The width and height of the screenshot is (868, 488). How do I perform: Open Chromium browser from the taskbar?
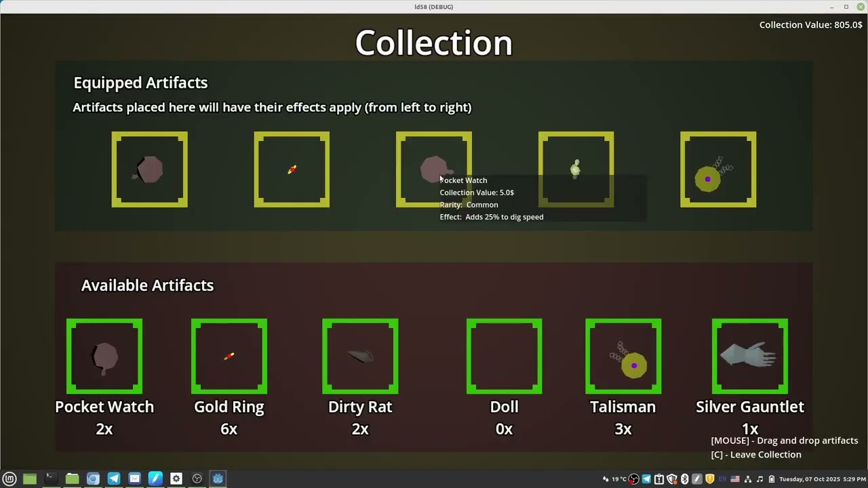click(x=93, y=479)
